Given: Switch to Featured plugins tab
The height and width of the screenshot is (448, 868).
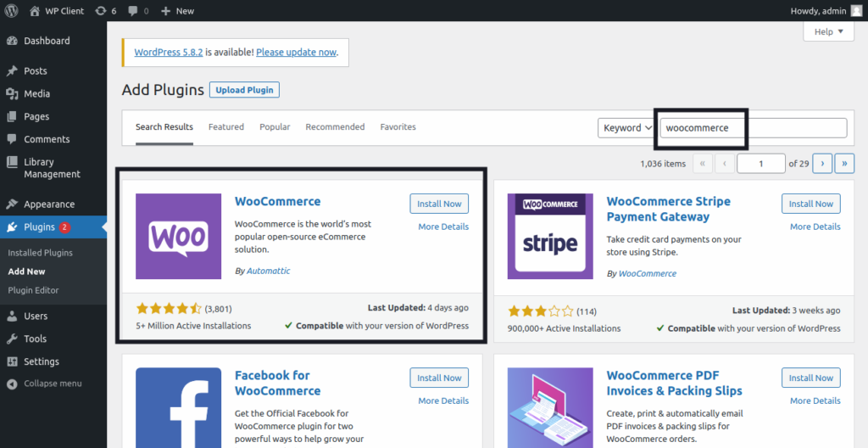Looking at the screenshot, I should (x=225, y=127).
